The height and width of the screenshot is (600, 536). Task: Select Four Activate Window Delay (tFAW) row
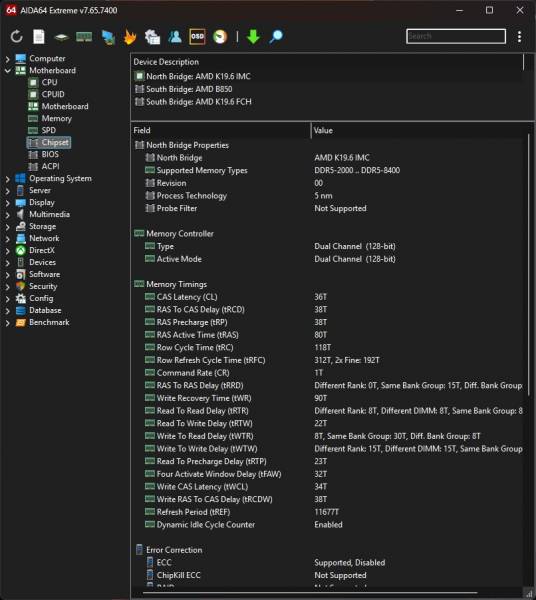(x=329, y=474)
